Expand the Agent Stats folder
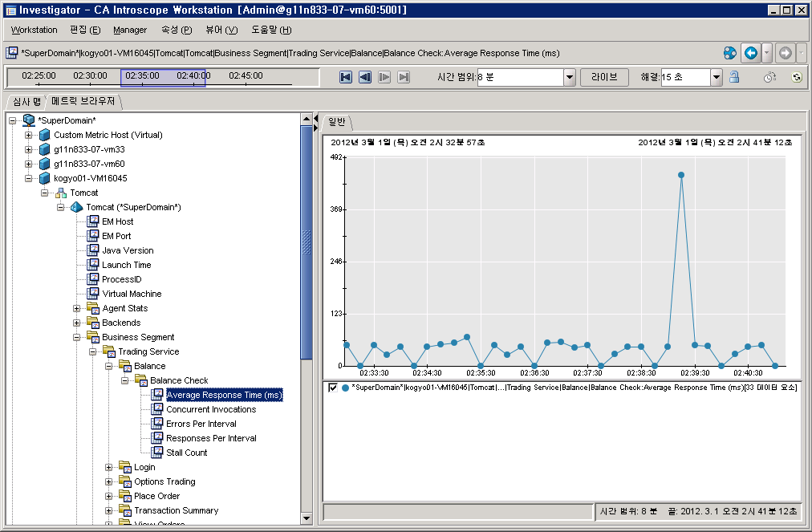The height and width of the screenshot is (532, 812). click(x=77, y=308)
